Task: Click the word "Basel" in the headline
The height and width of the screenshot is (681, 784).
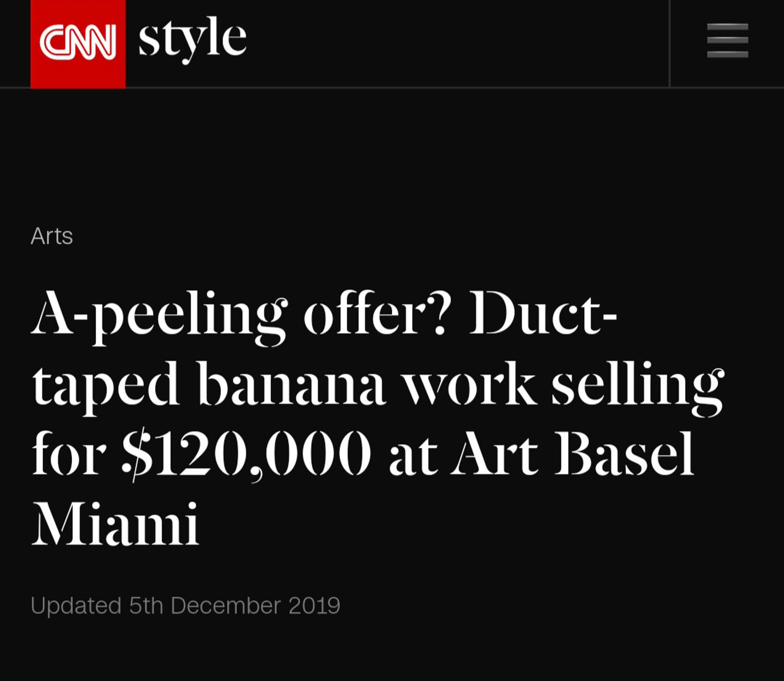Action: click(x=624, y=454)
